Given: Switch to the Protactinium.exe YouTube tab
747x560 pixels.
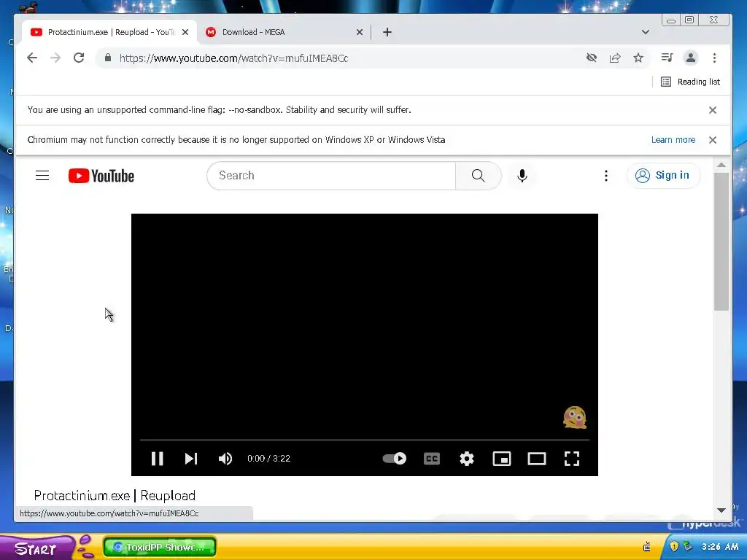Looking at the screenshot, I should coord(109,32).
